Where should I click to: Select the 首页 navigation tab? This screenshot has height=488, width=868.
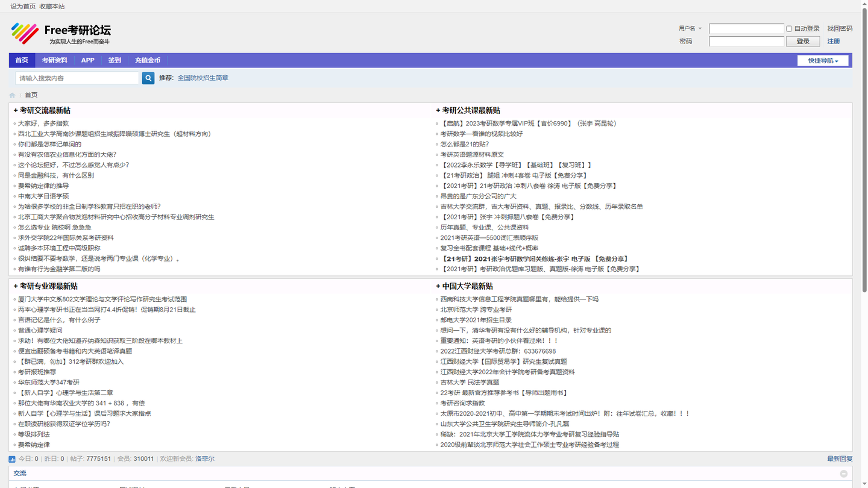tap(22, 60)
